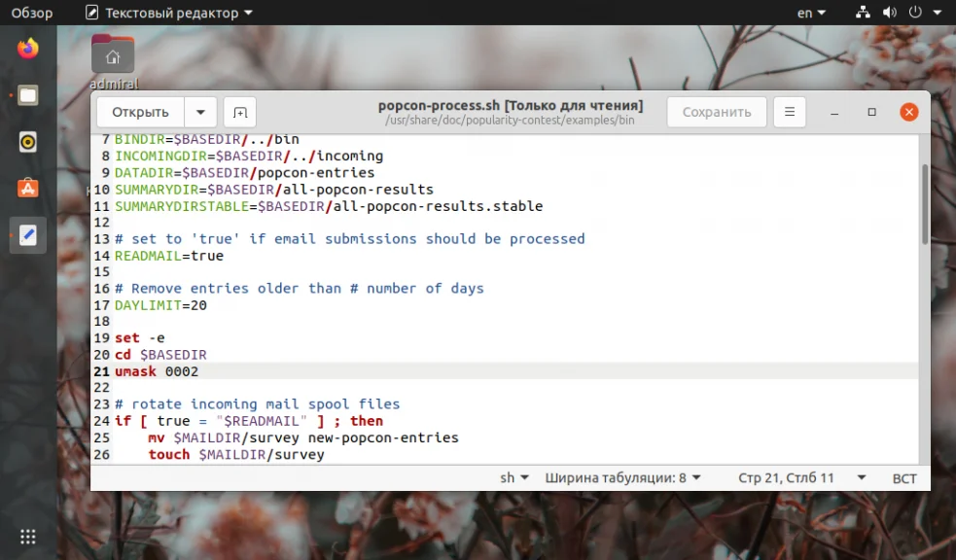
Task: Click the Text Editor icon in the dock
Action: point(27,234)
